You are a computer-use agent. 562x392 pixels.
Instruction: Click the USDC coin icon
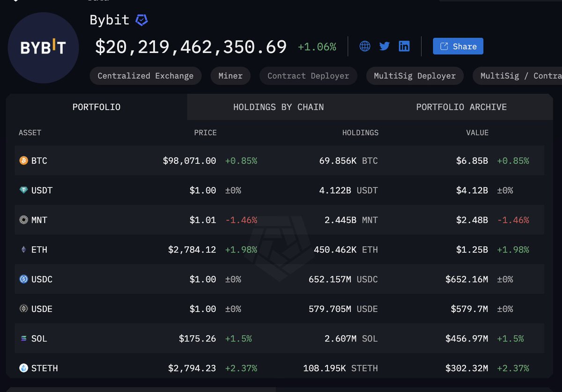(23, 279)
